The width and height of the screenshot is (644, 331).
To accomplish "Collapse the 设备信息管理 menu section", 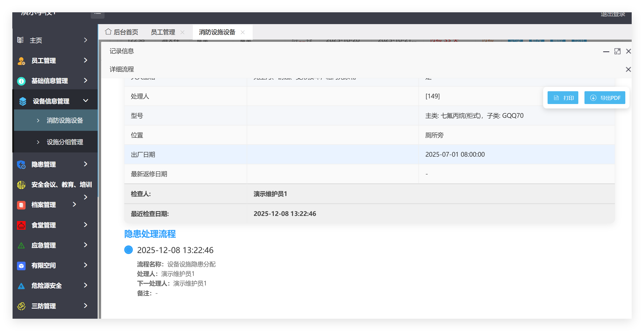I will coord(85,101).
